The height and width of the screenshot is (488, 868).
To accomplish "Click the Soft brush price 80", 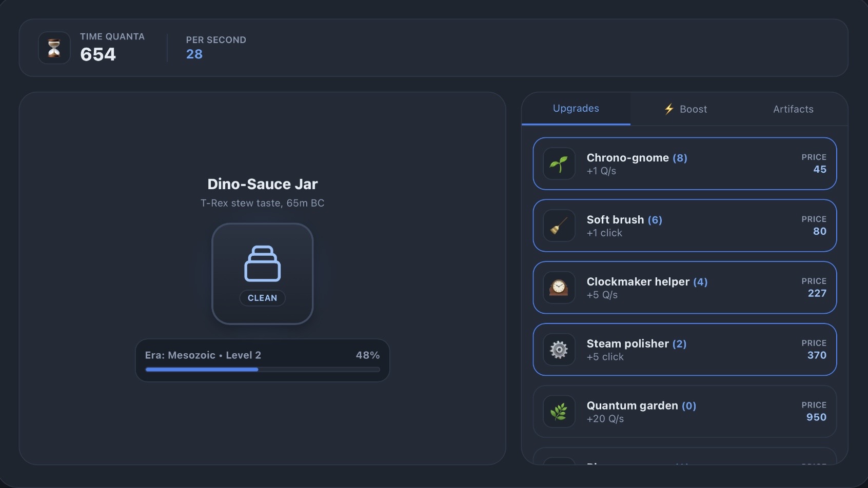I will 820,232.
